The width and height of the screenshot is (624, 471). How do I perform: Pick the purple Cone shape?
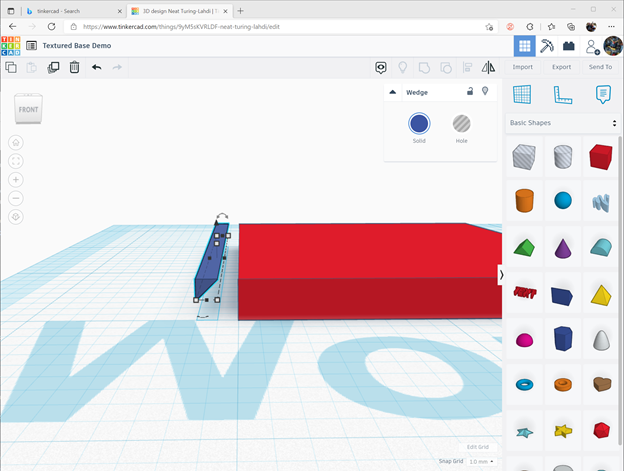[x=563, y=248]
